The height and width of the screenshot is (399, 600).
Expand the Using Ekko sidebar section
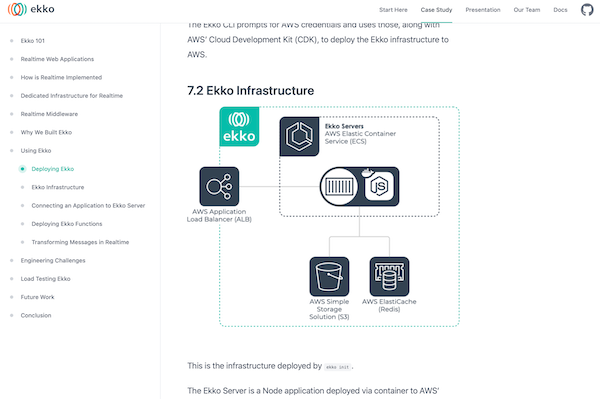(x=36, y=150)
